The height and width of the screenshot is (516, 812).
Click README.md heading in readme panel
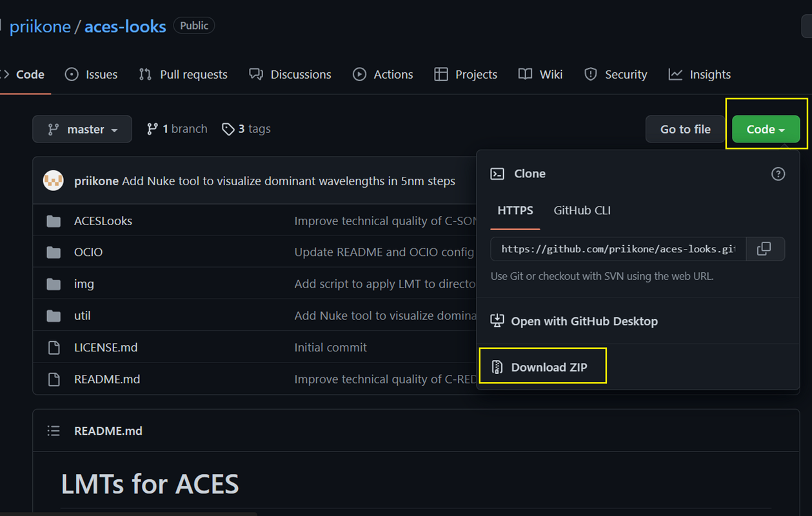[x=108, y=431]
